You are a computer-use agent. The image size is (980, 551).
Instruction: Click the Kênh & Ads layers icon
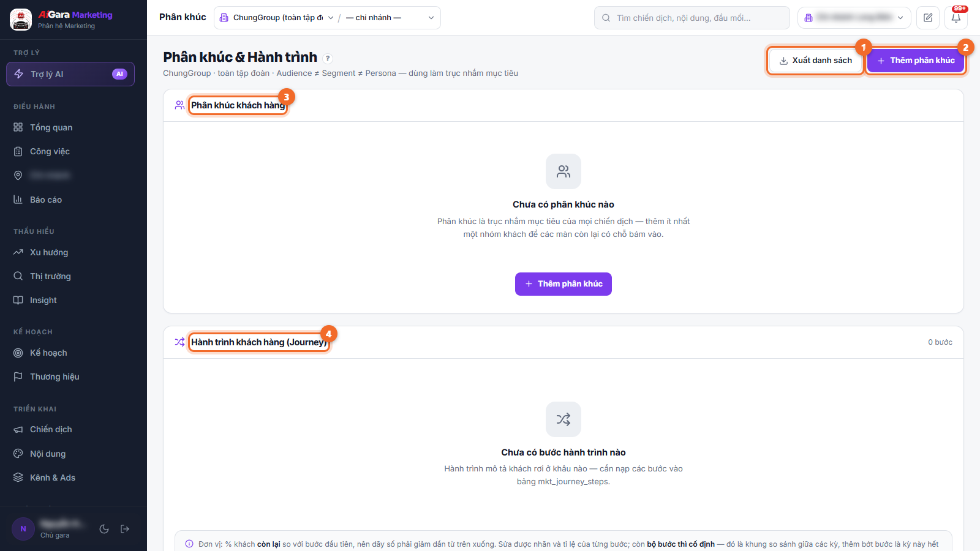[18, 478]
